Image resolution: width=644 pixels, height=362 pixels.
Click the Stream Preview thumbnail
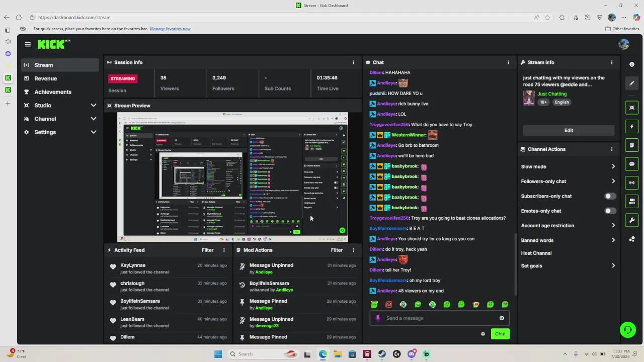(x=232, y=177)
